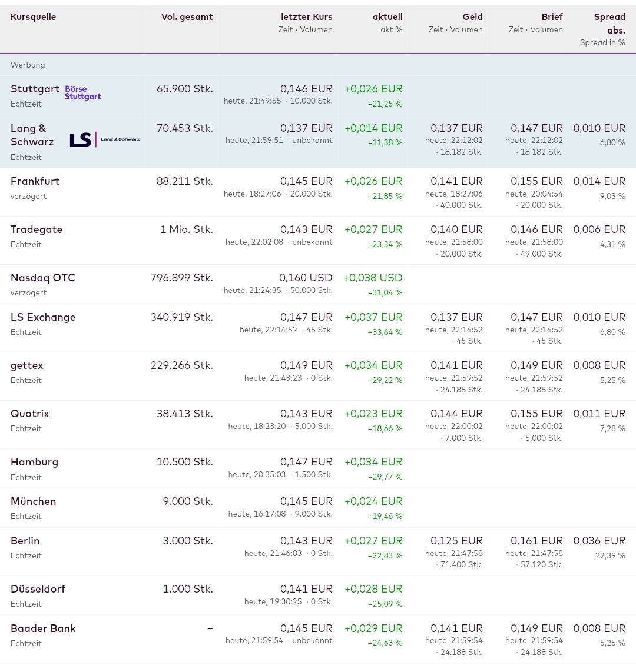Select LS Exchange volume 340.919 Stk.
This screenshot has height=672, width=636.
[182, 317]
